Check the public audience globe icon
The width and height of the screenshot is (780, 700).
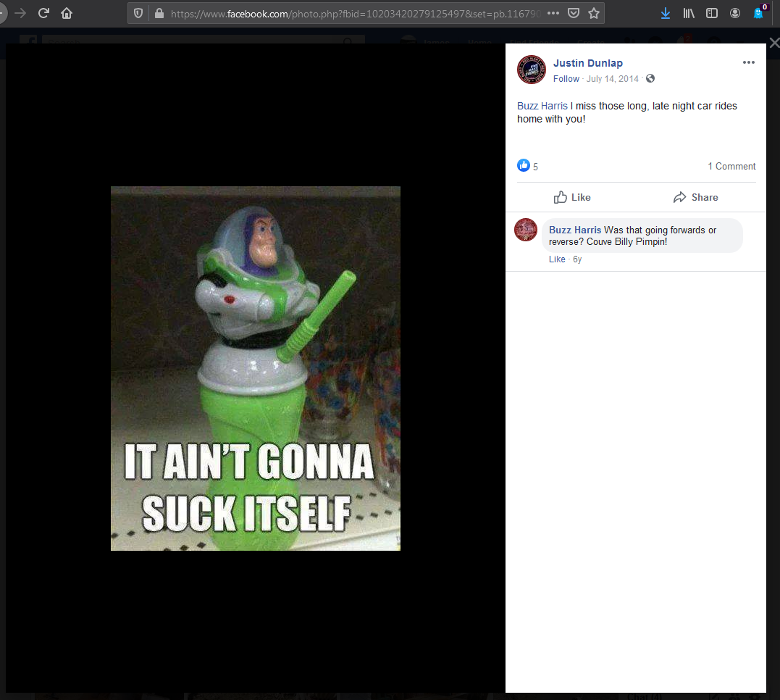650,79
